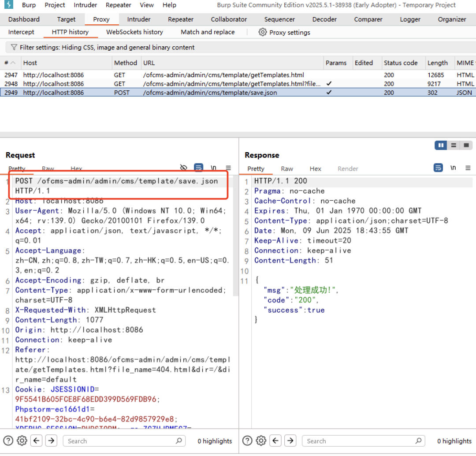Click the magnifier icon in Request search
476x456 pixels.
pos(179,441)
